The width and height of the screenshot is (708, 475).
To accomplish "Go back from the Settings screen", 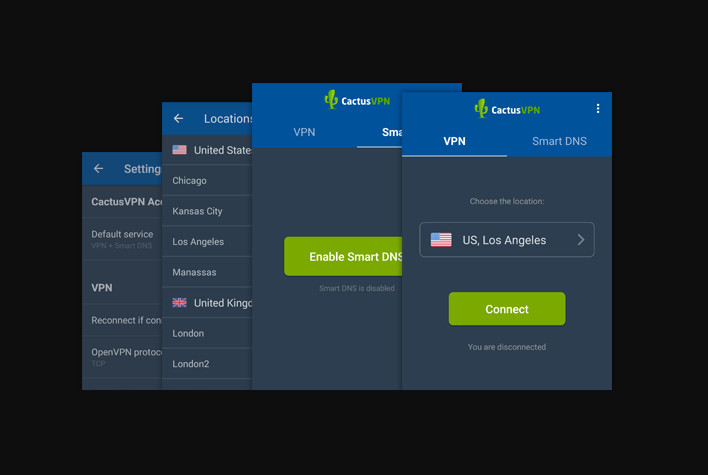I will point(98,168).
